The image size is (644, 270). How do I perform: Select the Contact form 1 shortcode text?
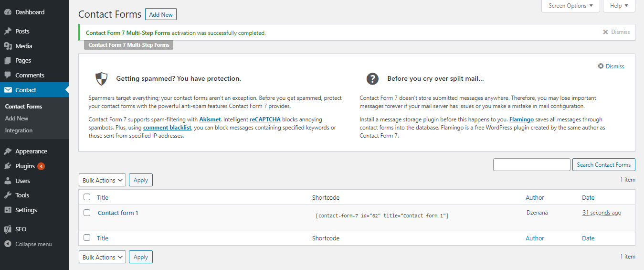point(382,216)
